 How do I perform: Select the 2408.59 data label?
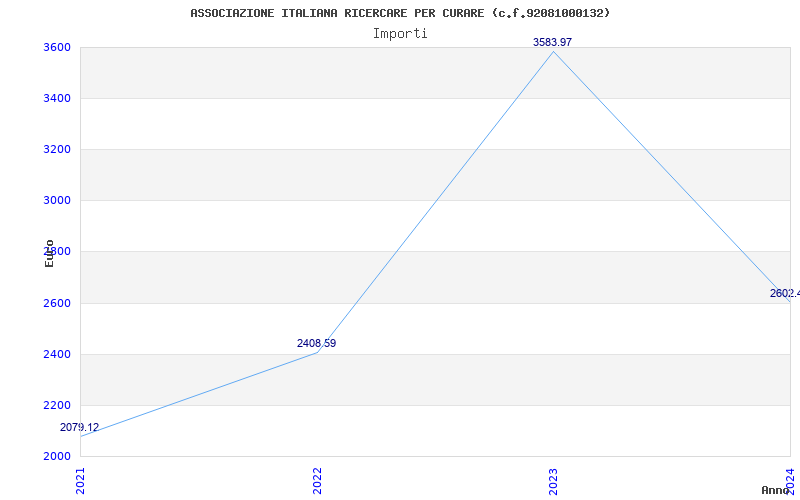coord(316,343)
